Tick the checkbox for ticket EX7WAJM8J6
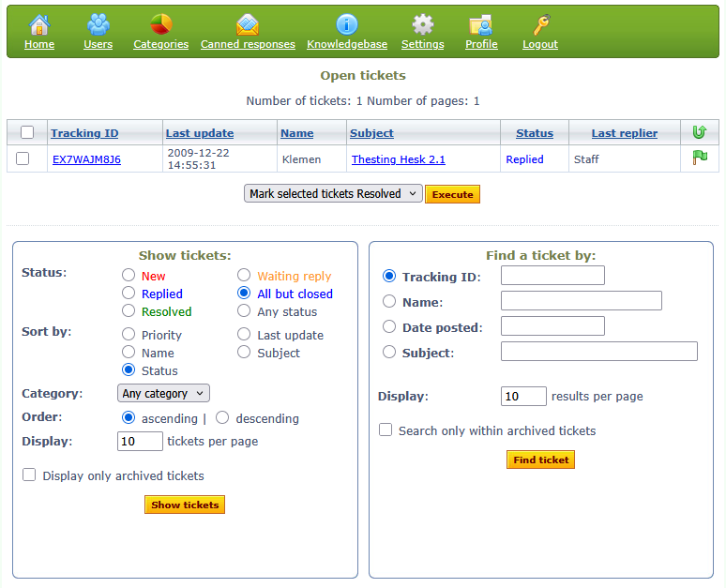The image size is (726, 588). (x=23, y=159)
